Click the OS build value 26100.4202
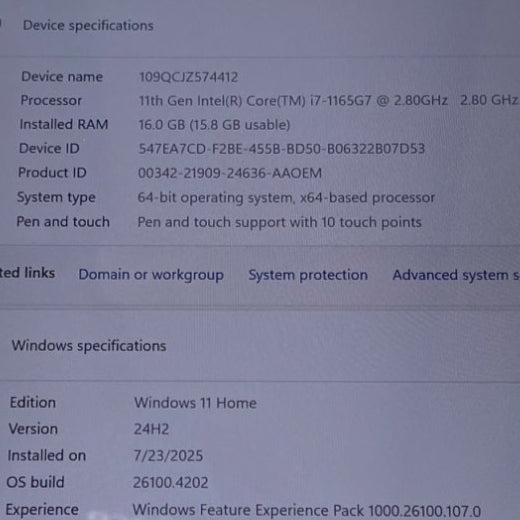 (x=171, y=482)
